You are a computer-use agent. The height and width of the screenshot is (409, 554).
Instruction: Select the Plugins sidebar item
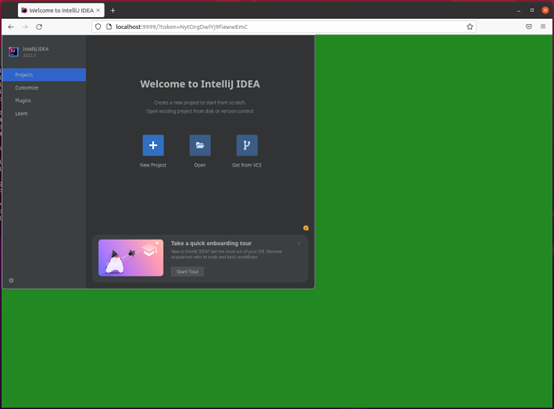[x=45, y=101]
